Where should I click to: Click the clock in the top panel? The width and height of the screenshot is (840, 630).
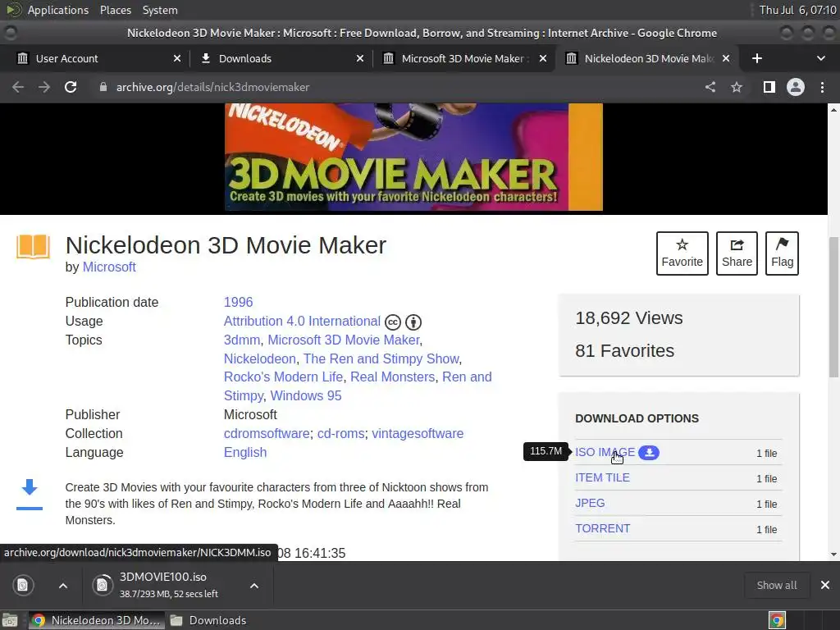tap(797, 10)
